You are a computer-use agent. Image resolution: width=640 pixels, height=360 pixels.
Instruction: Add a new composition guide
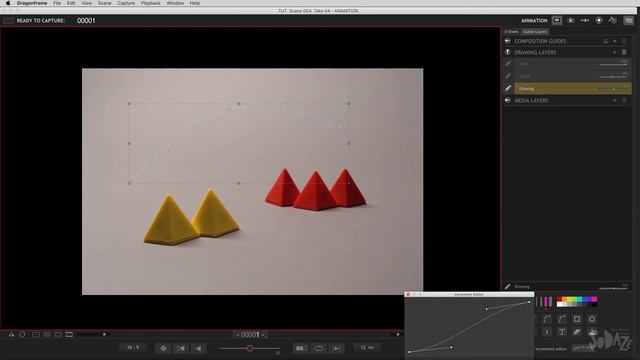[x=615, y=41]
